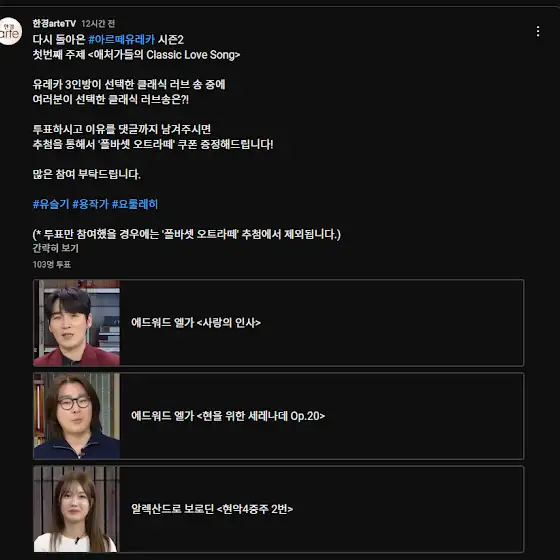
Task: Click the thumbnail of man with glasses
Action: tap(77, 416)
